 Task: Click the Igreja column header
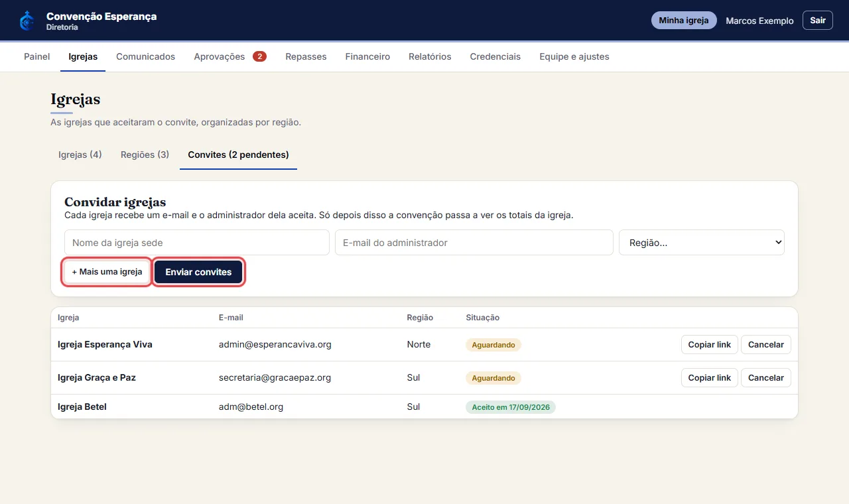tap(68, 318)
